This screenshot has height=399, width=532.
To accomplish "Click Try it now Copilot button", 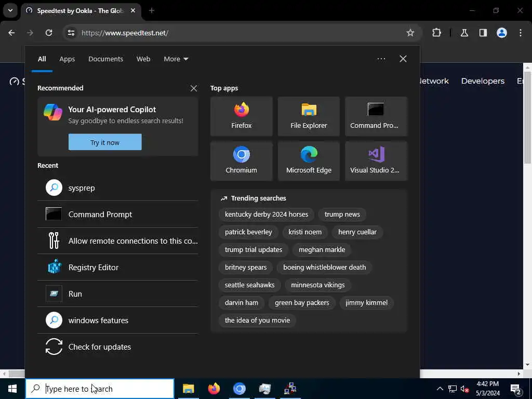I will point(105,142).
